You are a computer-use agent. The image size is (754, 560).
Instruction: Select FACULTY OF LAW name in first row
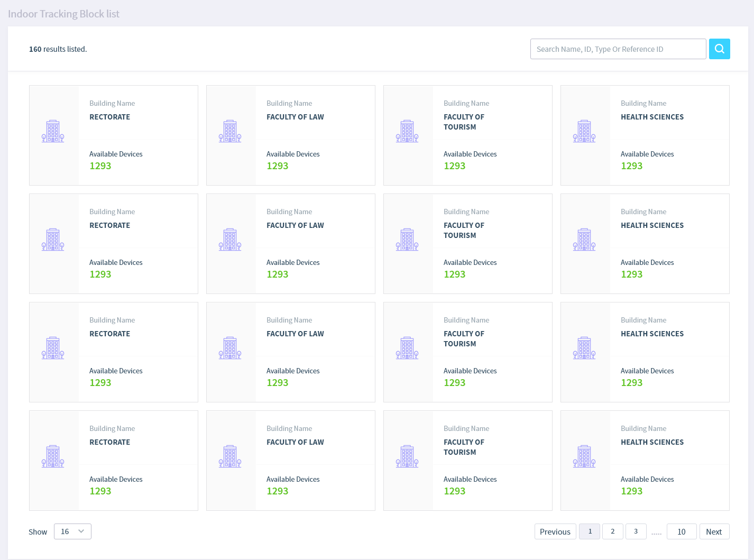tap(295, 117)
